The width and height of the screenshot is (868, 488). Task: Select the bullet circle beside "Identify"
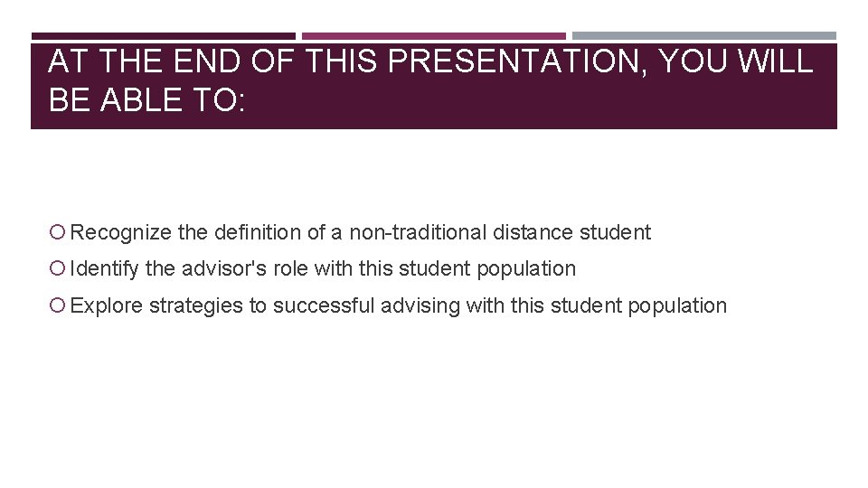tap(57, 268)
